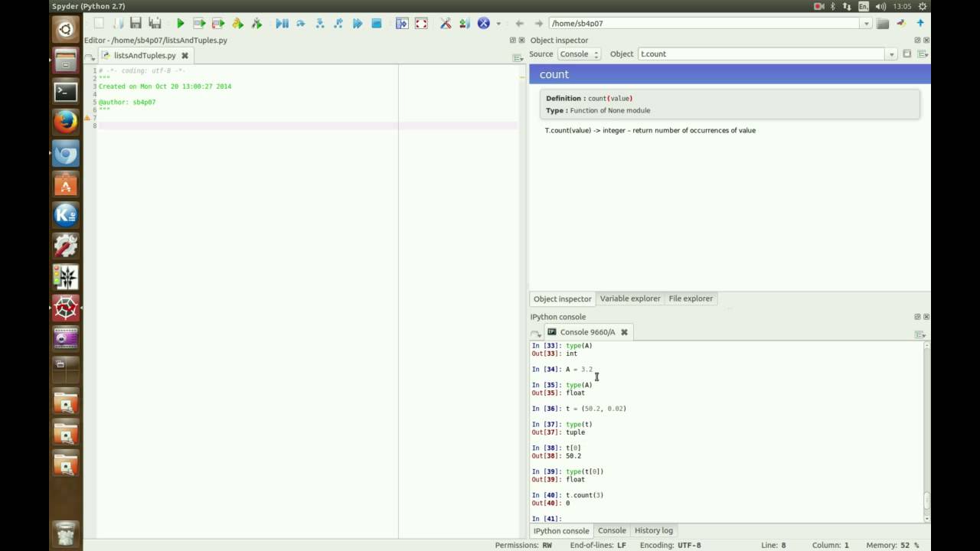Click the IPython console vertical scrollbar
The image size is (980, 551).
(926, 431)
